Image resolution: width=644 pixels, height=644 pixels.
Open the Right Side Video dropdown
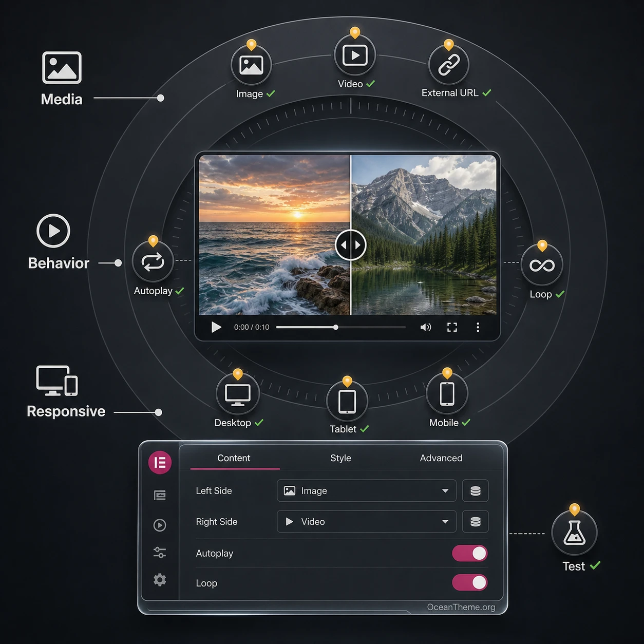pos(367,521)
